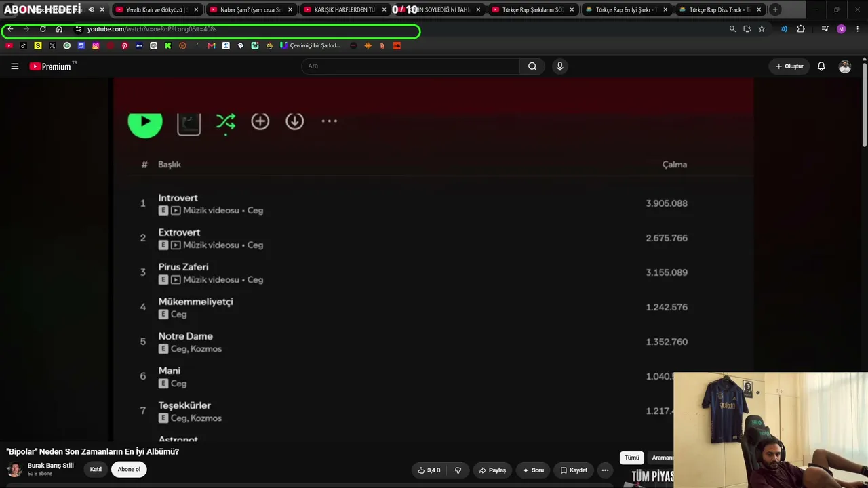Select the Tümü filter chip
The height and width of the screenshot is (488, 868).
pyautogui.click(x=632, y=458)
